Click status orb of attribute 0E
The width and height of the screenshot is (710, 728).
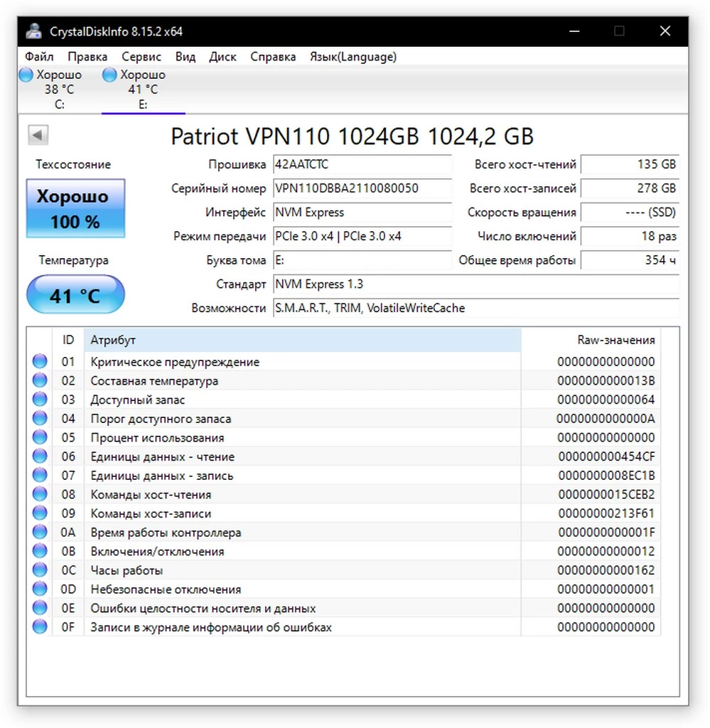tap(40, 608)
